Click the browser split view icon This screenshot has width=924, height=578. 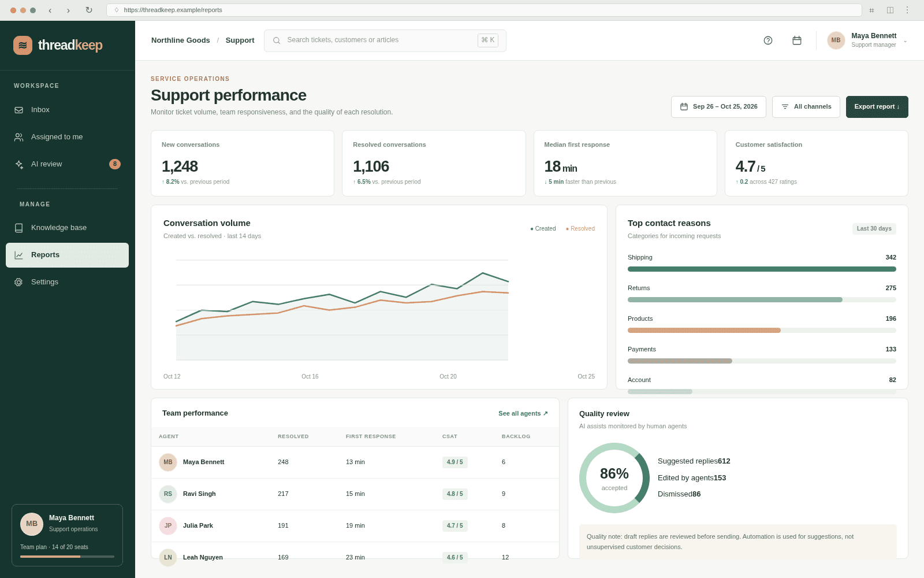890,10
